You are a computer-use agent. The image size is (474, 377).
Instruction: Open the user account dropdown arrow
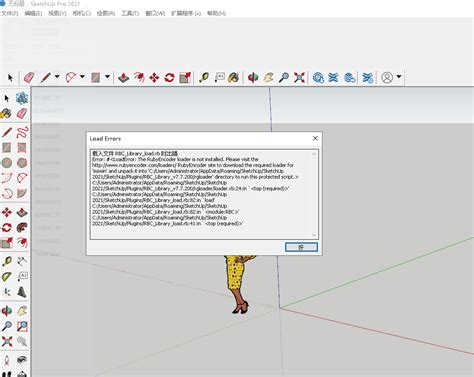399,77
